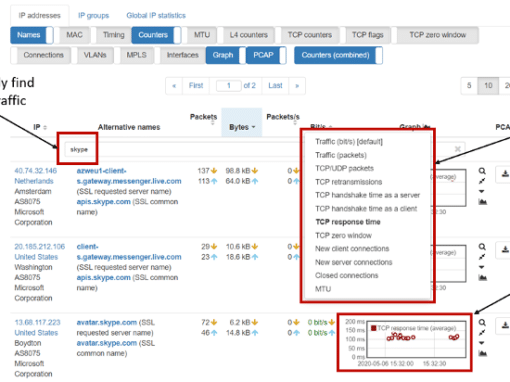Click area chart icon in 40.74.32.146 row

coord(482,202)
